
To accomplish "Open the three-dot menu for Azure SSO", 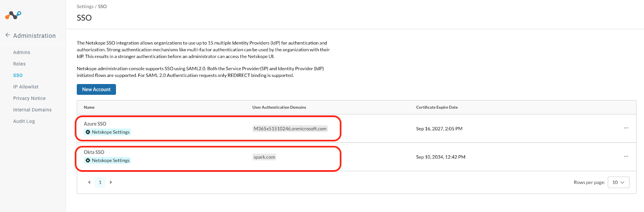I will [x=626, y=128].
